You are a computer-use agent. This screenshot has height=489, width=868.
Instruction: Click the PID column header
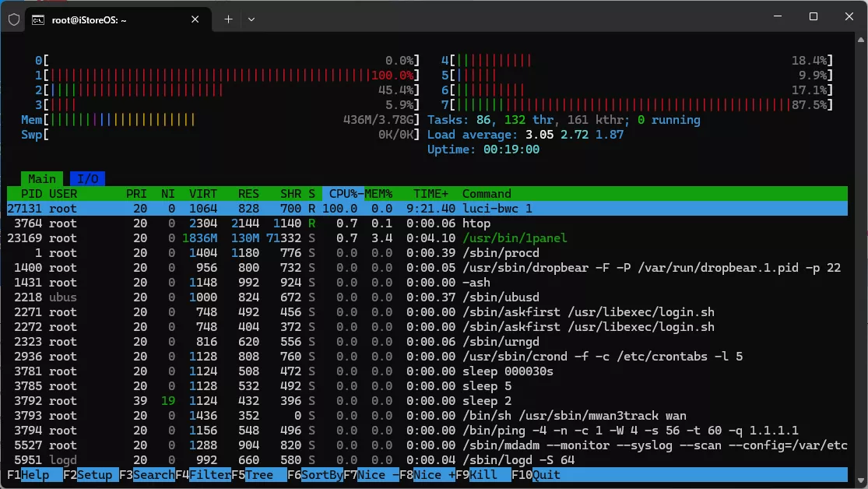(x=31, y=194)
